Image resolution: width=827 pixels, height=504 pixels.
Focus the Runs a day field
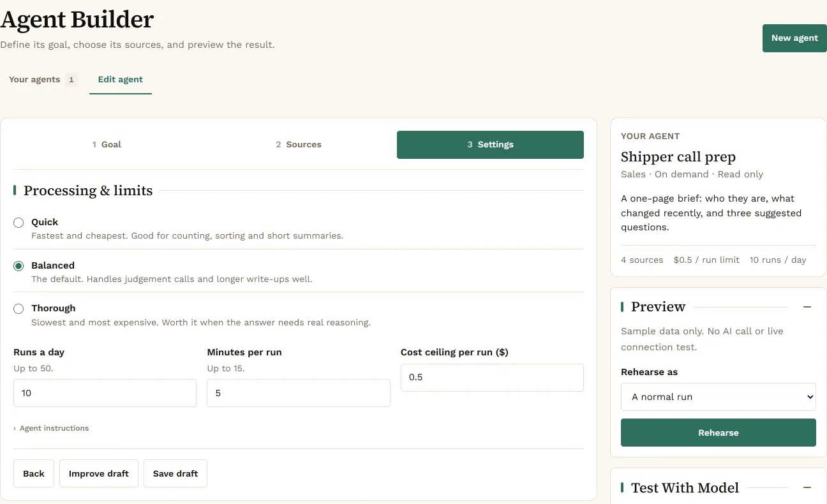click(105, 393)
